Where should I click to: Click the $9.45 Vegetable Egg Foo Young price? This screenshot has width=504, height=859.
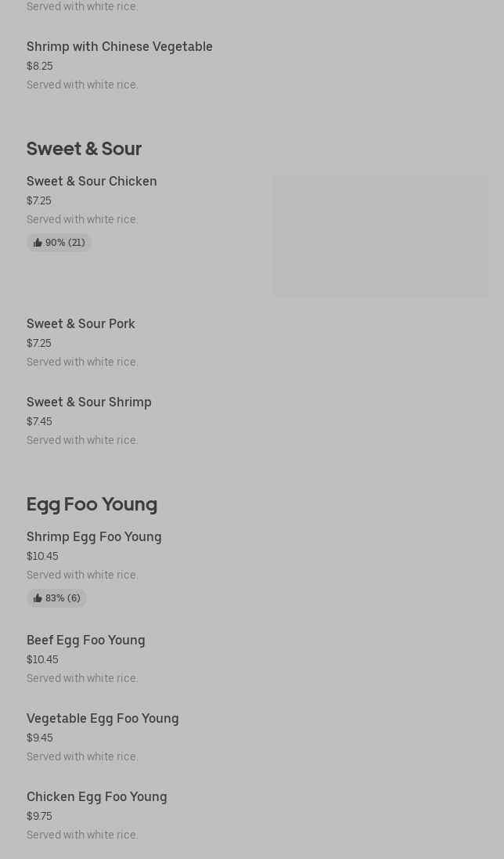[40, 738]
